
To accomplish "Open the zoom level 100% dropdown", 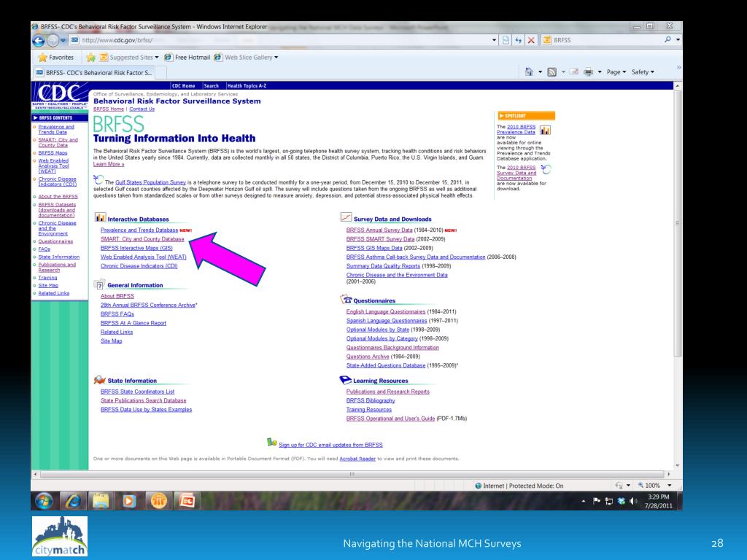I will pyautogui.click(x=670, y=485).
